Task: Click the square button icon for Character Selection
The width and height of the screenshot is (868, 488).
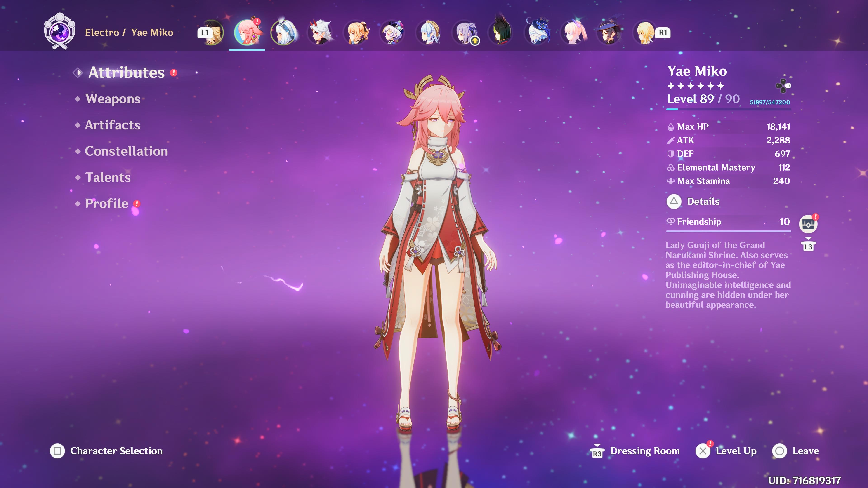Action: (57, 451)
